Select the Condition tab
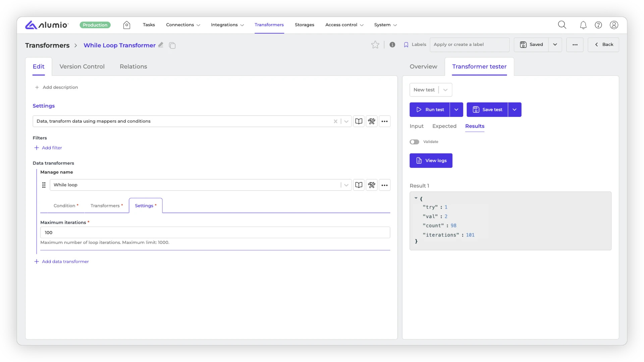 click(64, 205)
